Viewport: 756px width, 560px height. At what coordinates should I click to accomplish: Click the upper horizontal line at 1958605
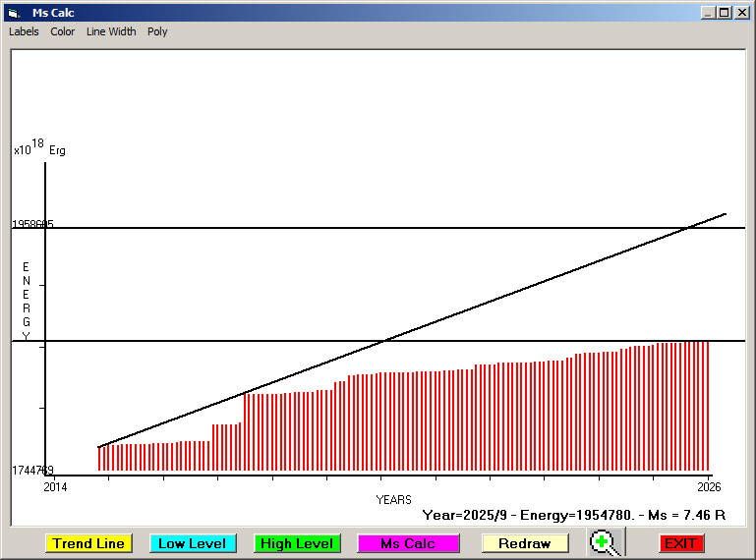click(393, 228)
